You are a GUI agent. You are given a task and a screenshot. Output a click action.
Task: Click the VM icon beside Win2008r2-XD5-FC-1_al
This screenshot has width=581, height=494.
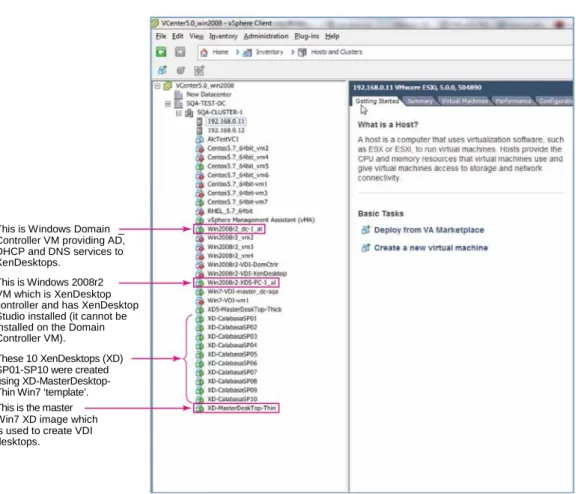coord(200,283)
